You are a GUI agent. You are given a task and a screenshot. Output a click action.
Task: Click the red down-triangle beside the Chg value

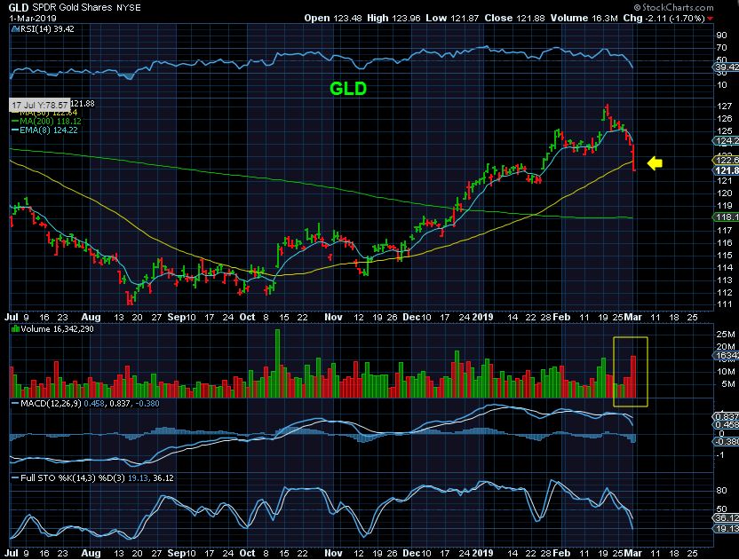[x=711, y=19]
